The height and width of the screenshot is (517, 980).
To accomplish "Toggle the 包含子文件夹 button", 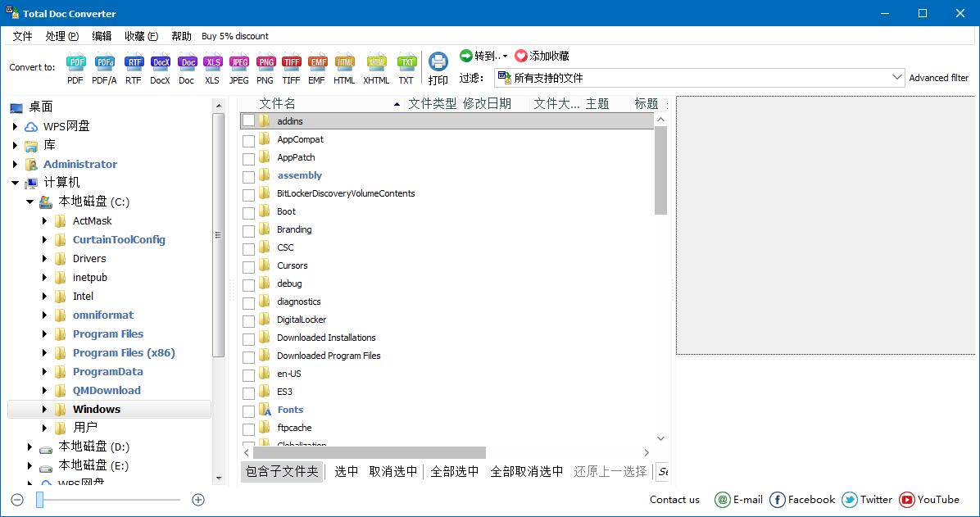I will [282, 471].
